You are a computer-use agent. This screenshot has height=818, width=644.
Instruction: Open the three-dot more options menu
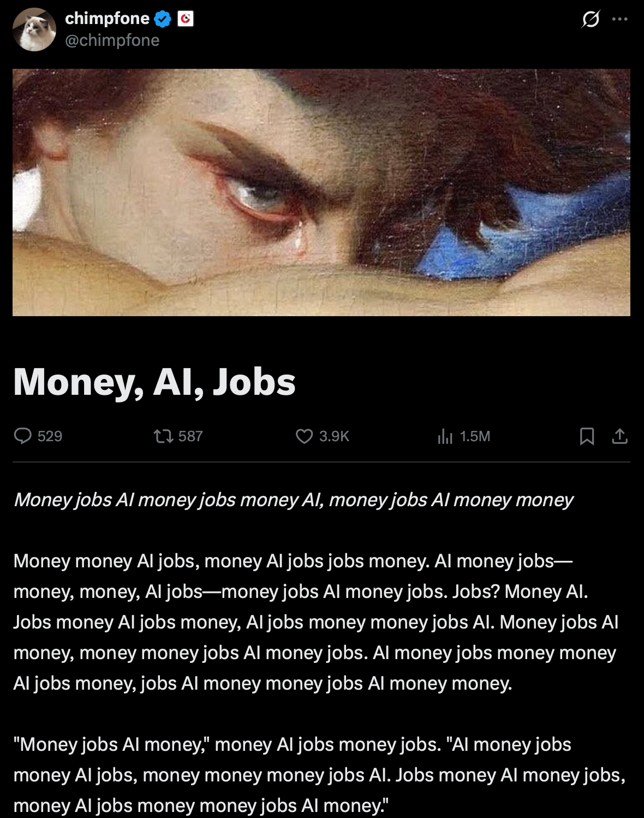(620, 19)
